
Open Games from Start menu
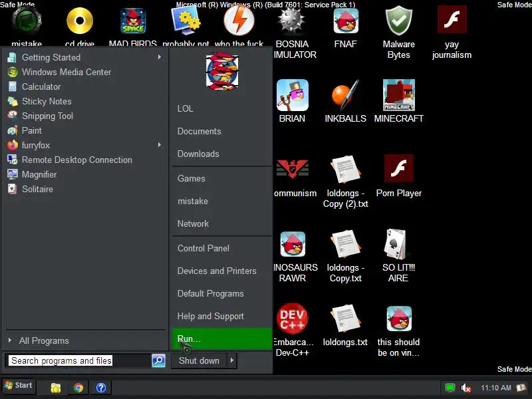(x=192, y=178)
